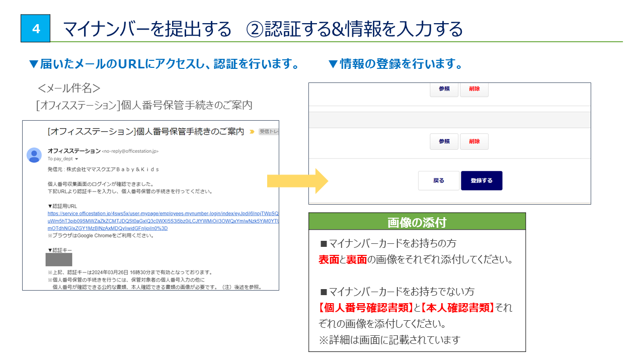
Task: Click the 参照 button just above 戻る
Action: click(444, 142)
